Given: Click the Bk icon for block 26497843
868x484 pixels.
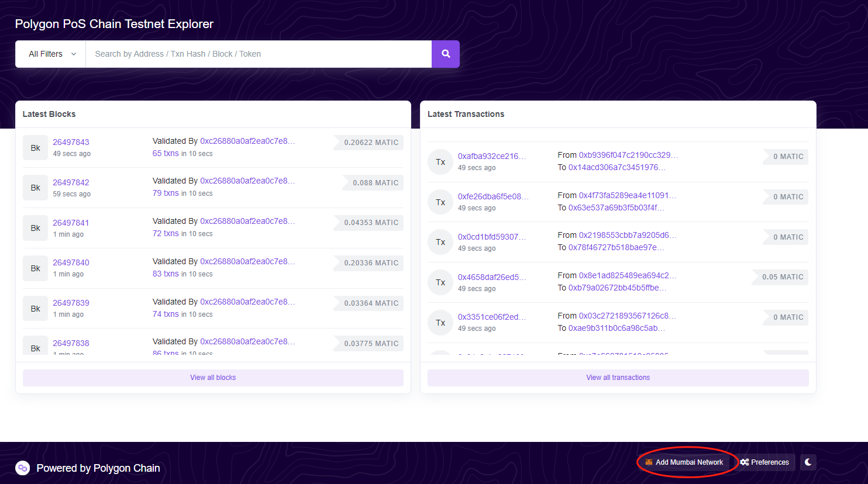Looking at the screenshot, I should coord(35,148).
